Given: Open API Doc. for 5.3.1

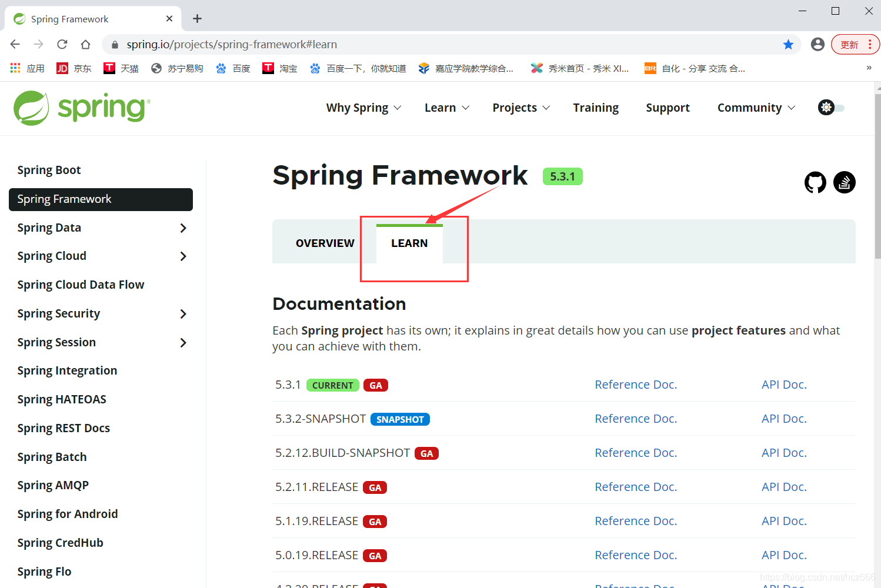Looking at the screenshot, I should [x=784, y=385].
